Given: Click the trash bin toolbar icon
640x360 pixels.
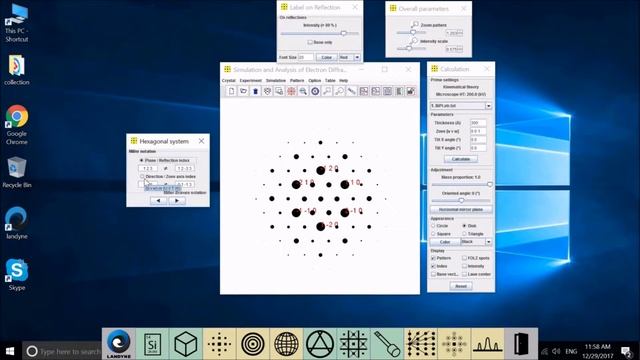Looking at the screenshot, I should click(x=256, y=91).
